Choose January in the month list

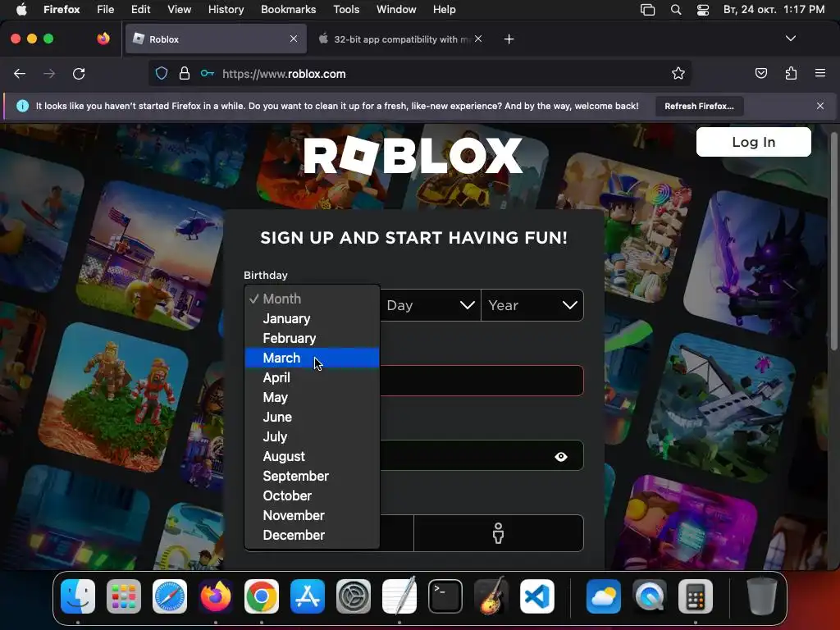pyautogui.click(x=312, y=319)
